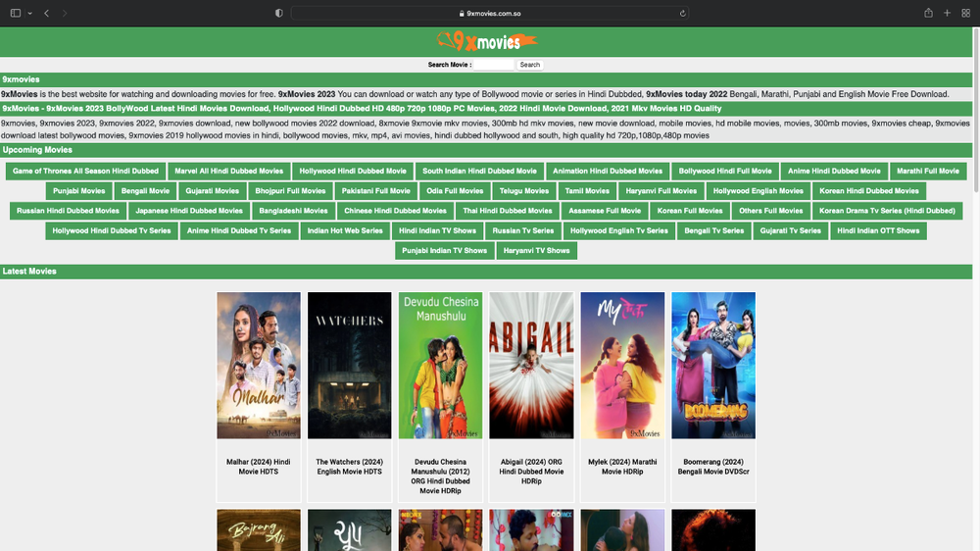Screen dimensions: 980x551
Task: Open a new tab with plus icon
Action: 947,13
